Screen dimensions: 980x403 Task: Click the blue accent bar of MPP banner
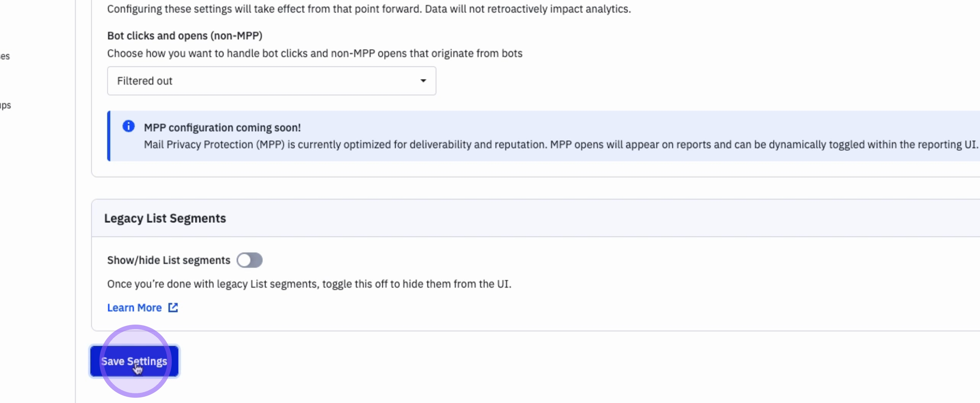(109, 136)
